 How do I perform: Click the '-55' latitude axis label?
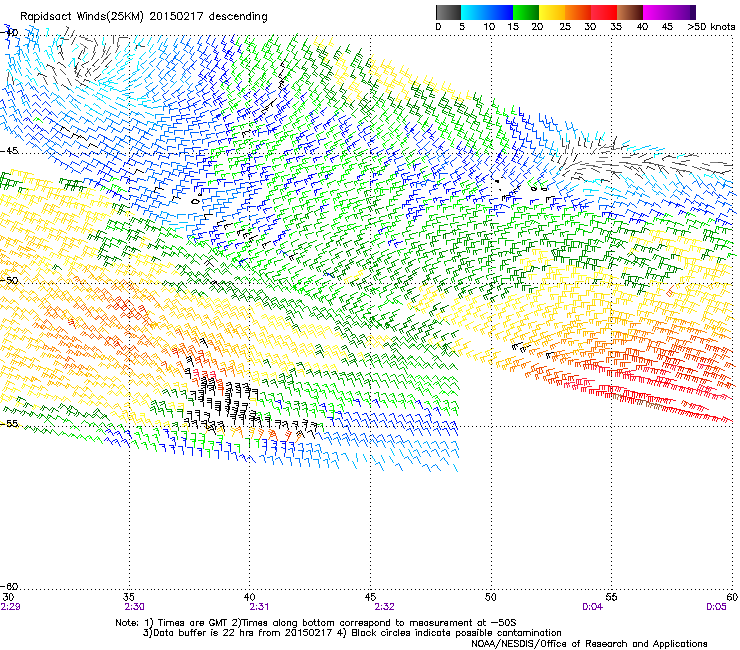(9, 423)
